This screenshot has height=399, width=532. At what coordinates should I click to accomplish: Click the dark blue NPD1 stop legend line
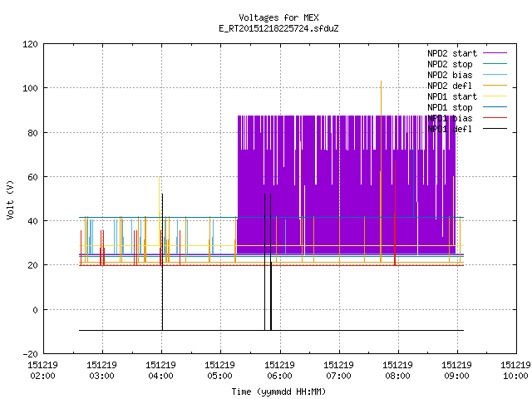pos(495,107)
